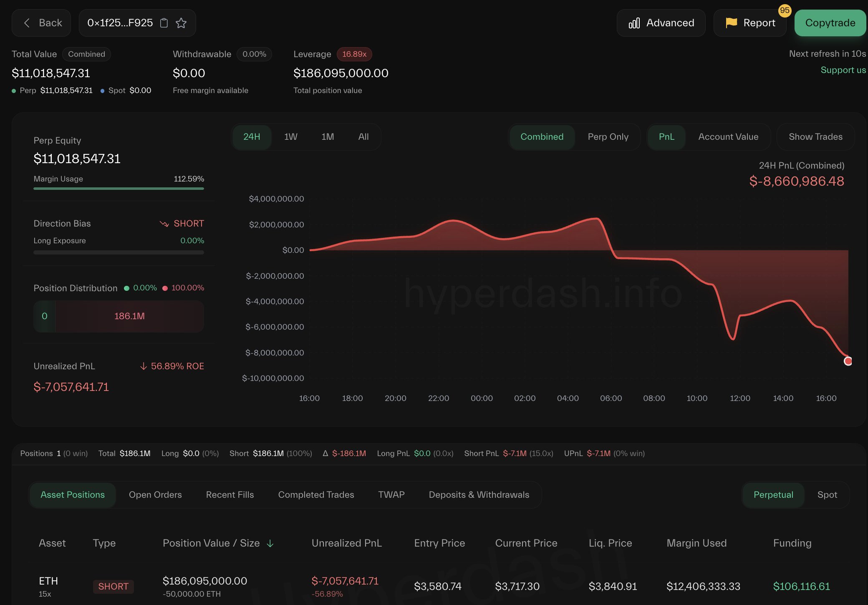
Task: Click the yellow Report flag icon
Action: pos(731,23)
